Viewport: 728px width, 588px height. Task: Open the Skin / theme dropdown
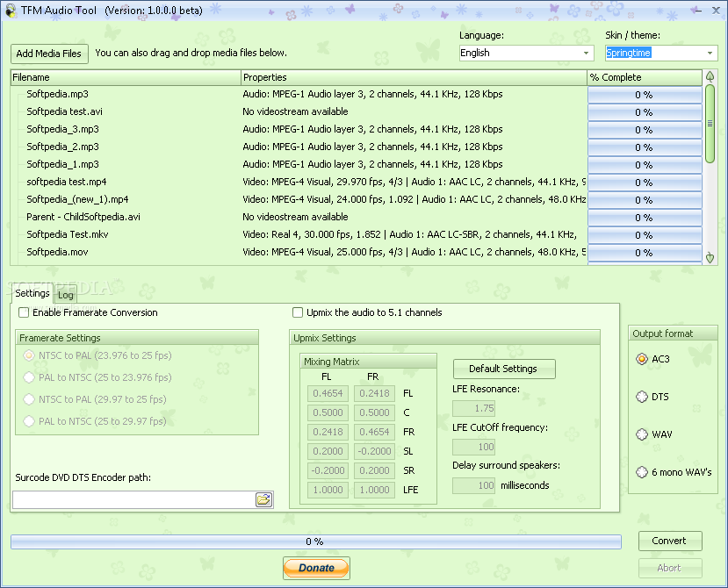[661, 53]
